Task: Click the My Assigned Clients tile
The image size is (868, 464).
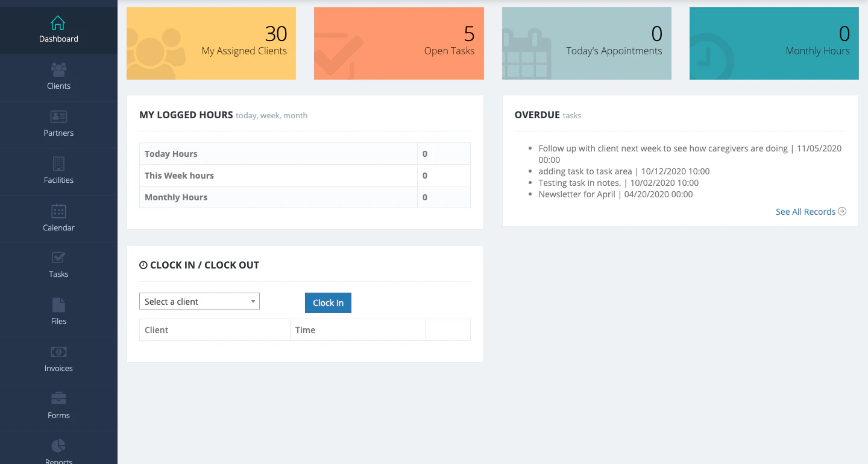Action: click(211, 43)
